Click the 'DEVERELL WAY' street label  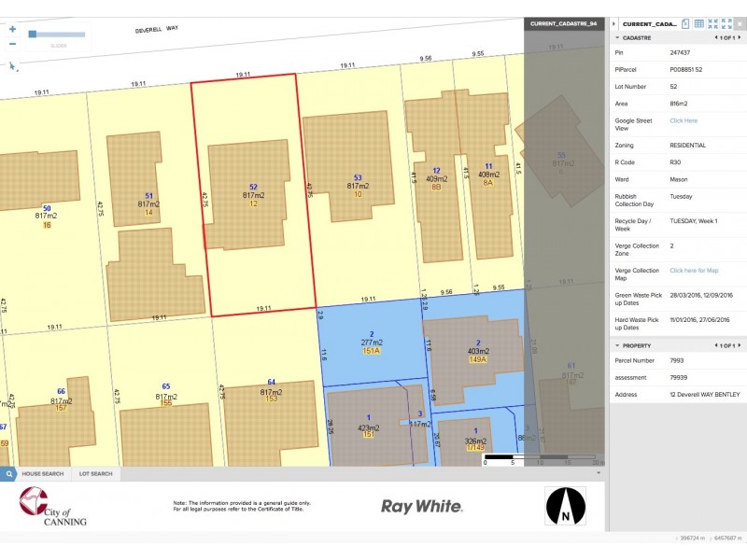[156, 29]
